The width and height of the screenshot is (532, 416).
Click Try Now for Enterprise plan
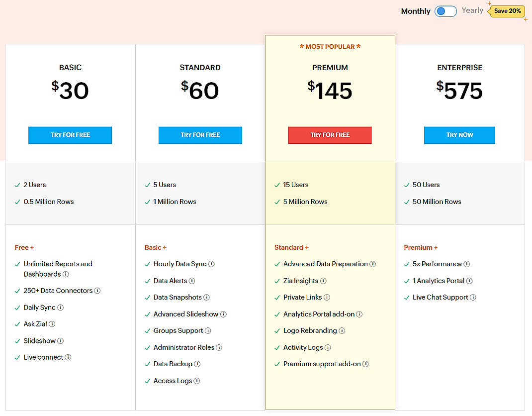click(459, 135)
